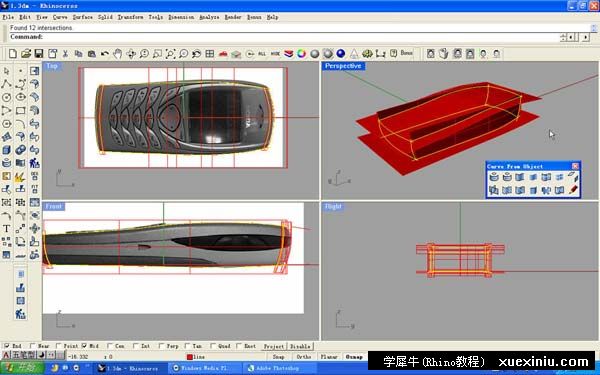600x375 pixels.
Task: Uncheck the Mid osnap checkbox
Action: click(85, 346)
